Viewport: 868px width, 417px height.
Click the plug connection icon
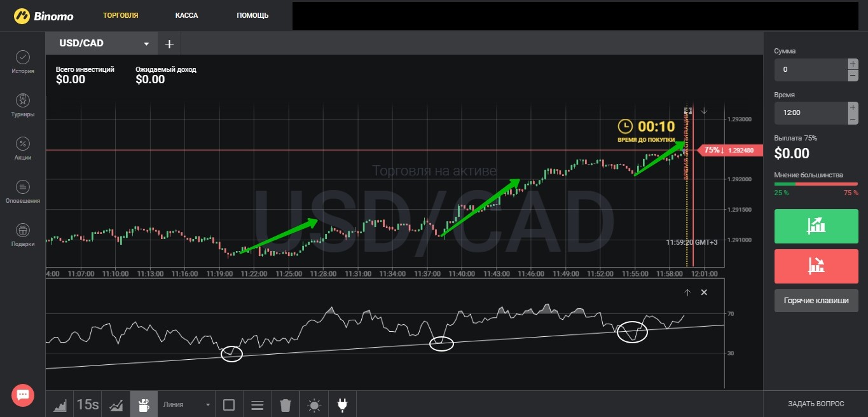tap(342, 405)
